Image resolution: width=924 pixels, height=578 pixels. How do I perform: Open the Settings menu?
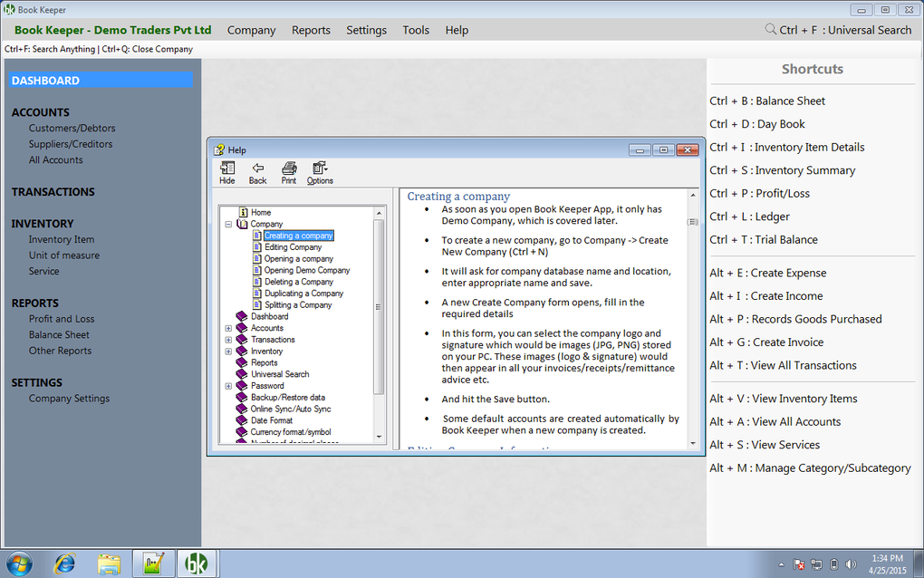pyautogui.click(x=367, y=30)
